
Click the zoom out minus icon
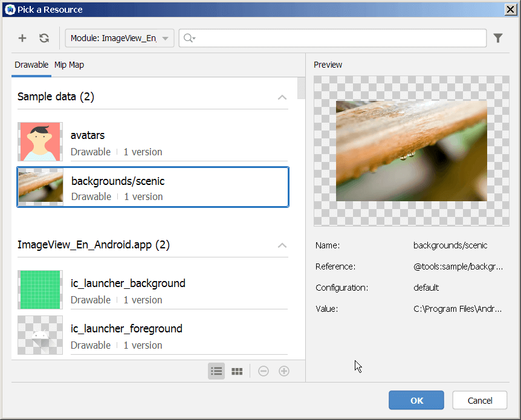click(264, 371)
